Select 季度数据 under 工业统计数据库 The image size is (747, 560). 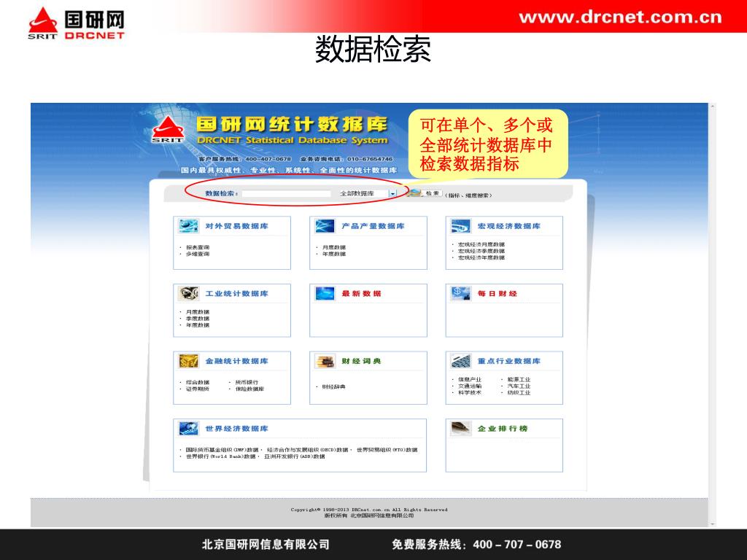[197, 319]
